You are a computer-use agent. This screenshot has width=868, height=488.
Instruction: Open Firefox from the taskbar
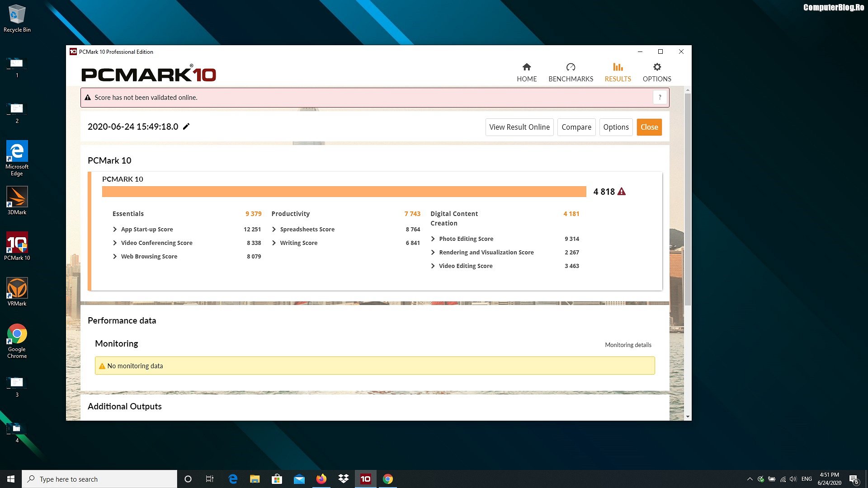321,479
